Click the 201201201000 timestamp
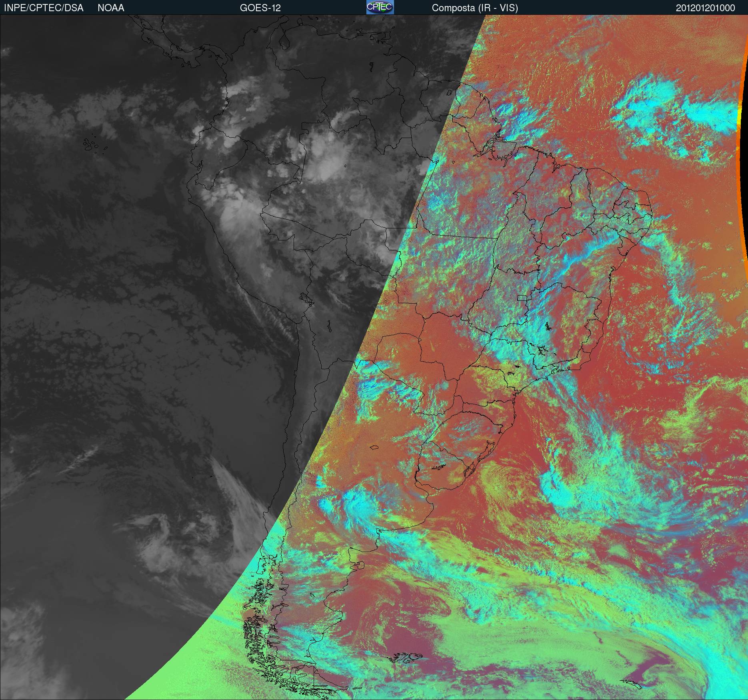 pyautogui.click(x=706, y=8)
